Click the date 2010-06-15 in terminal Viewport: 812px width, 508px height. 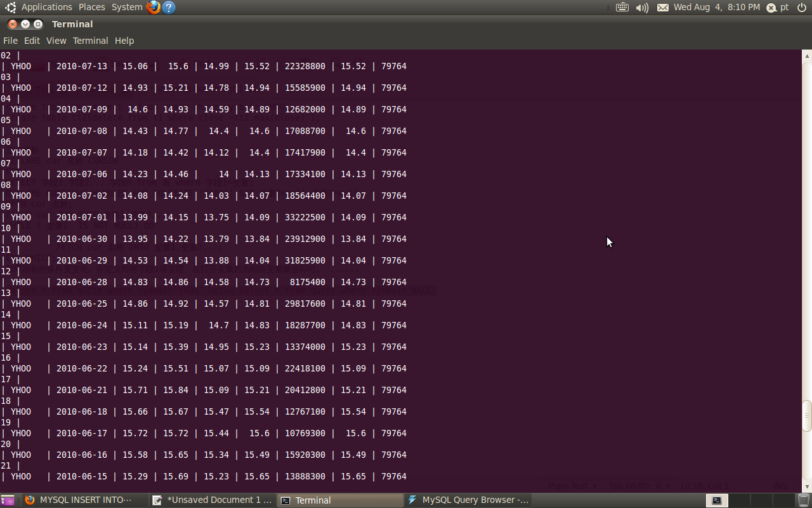82,476
